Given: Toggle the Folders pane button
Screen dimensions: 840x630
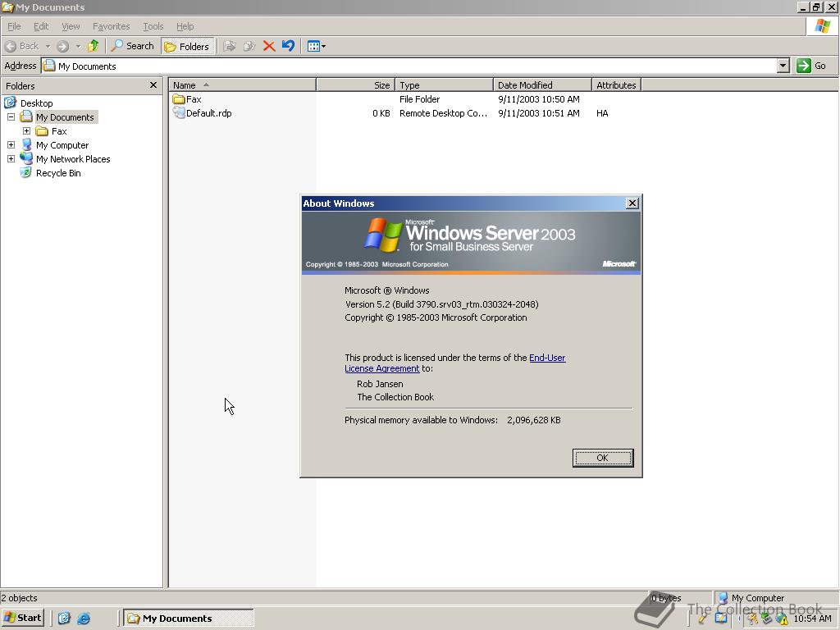Looking at the screenshot, I should pyautogui.click(x=187, y=47).
